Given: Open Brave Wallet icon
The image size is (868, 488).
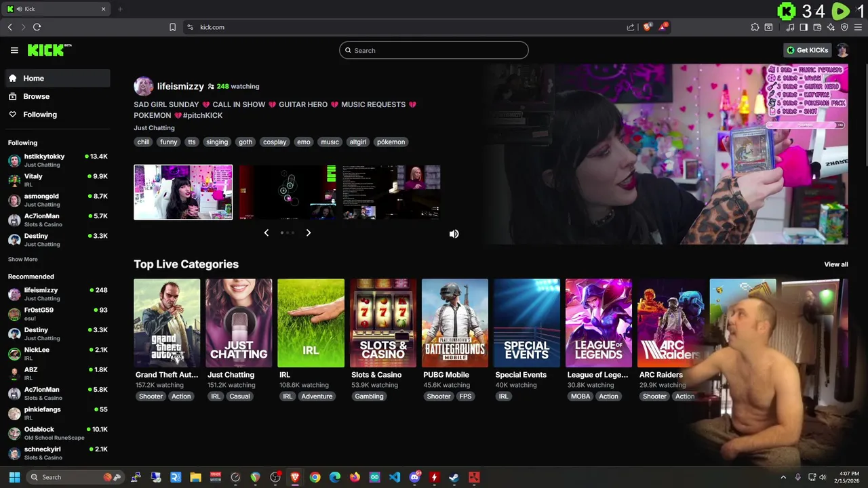Looking at the screenshot, I should 817,27.
